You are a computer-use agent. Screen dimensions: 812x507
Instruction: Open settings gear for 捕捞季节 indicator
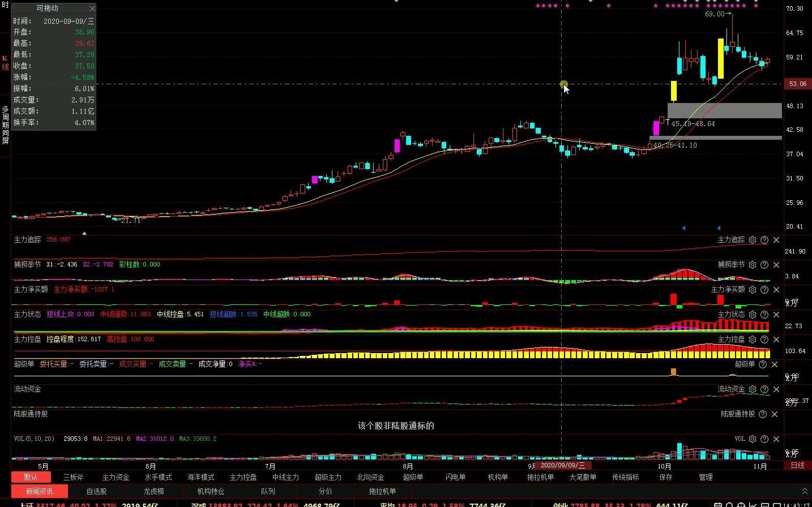click(753, 265)
